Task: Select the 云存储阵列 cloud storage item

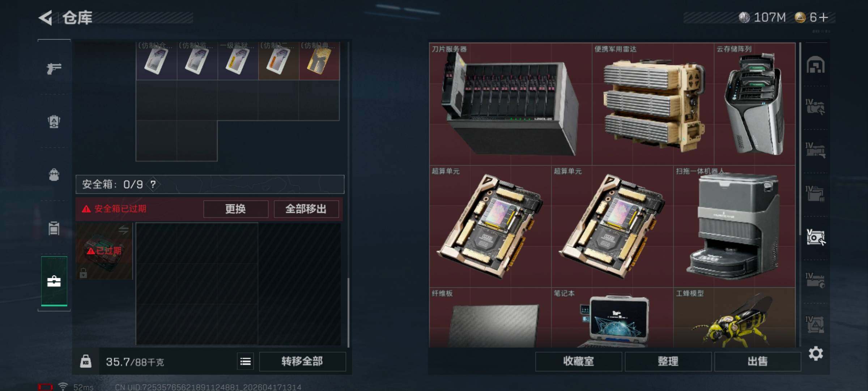Action: click(x=754, y=104)
